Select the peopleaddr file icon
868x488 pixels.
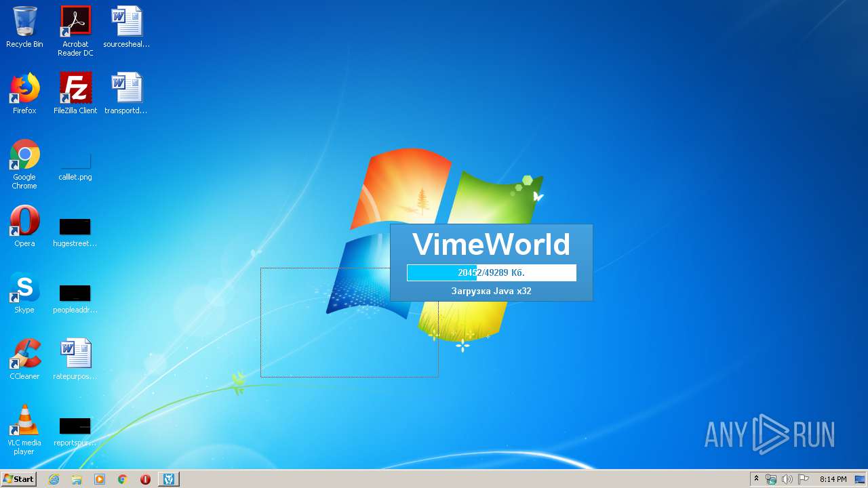tap(75, 298)
